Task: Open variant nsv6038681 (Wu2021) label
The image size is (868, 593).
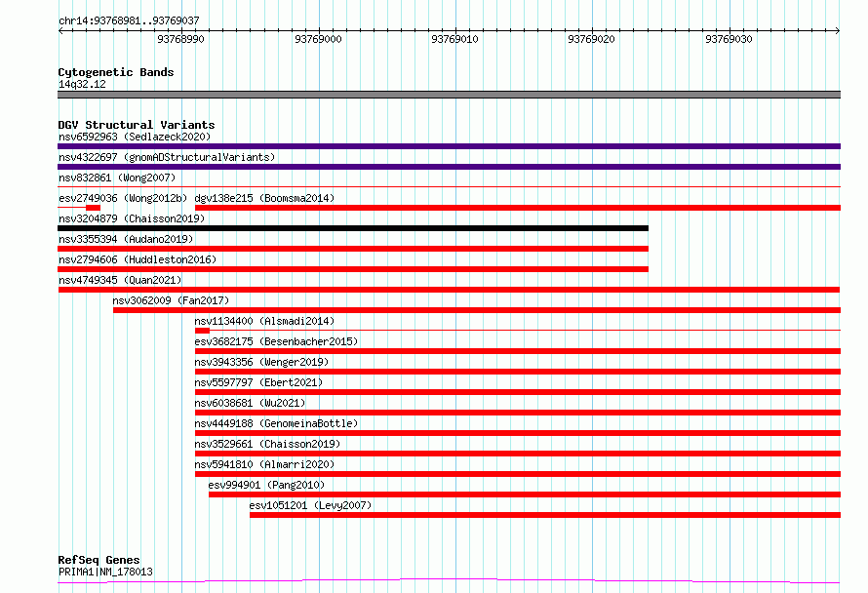Action: (x=250, y=403)
